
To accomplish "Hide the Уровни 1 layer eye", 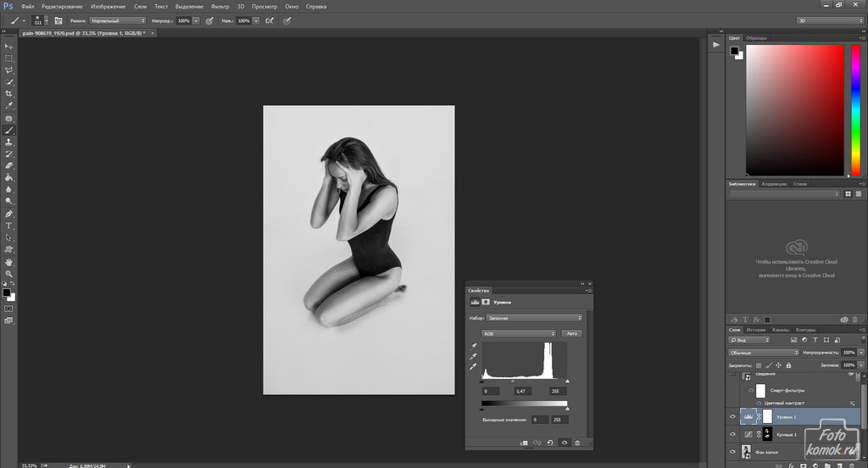I will (733, 416).
